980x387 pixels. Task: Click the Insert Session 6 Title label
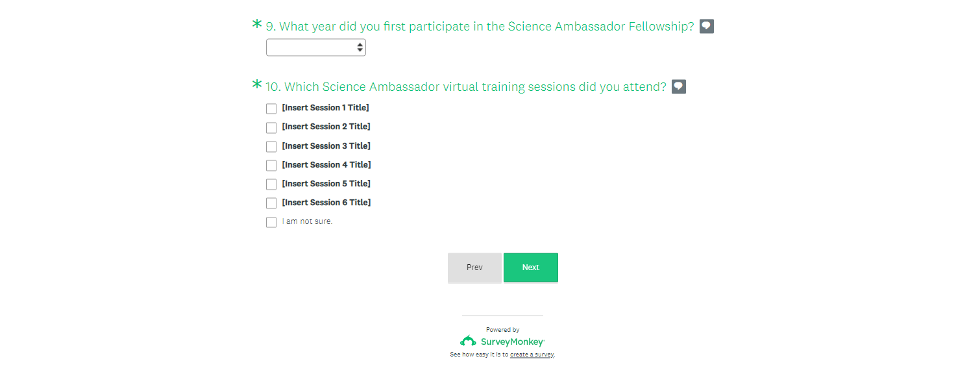pyautogui.click(x=326, y=203)
